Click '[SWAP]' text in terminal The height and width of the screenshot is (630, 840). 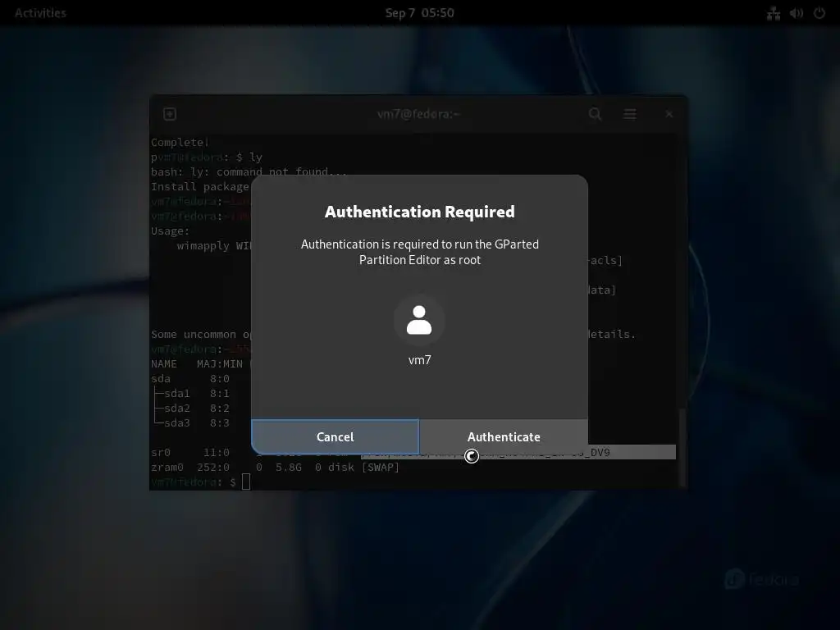pos(381,467)
